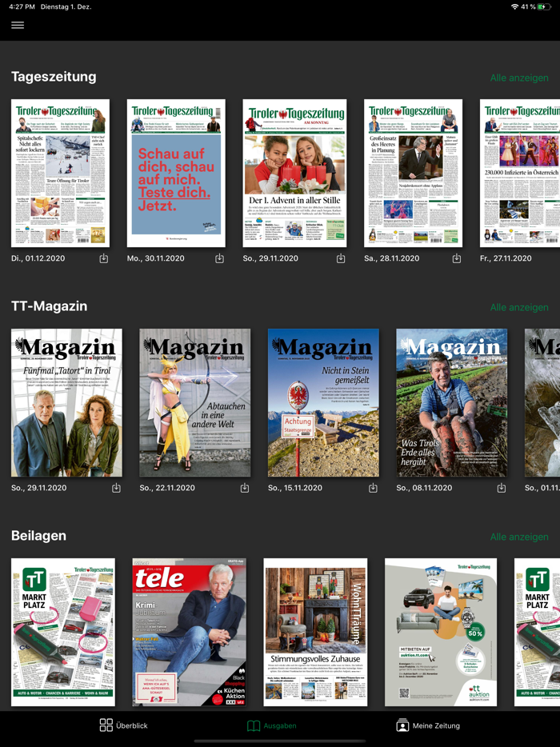This screenshot has width=560, height=747.
Task: Open the 'Schau auf dich' newspaper cover
Action: (x=176, y=173)
